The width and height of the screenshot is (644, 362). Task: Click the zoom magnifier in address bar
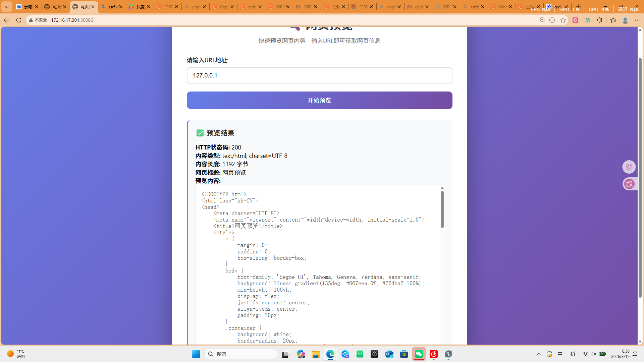point(542,20)
